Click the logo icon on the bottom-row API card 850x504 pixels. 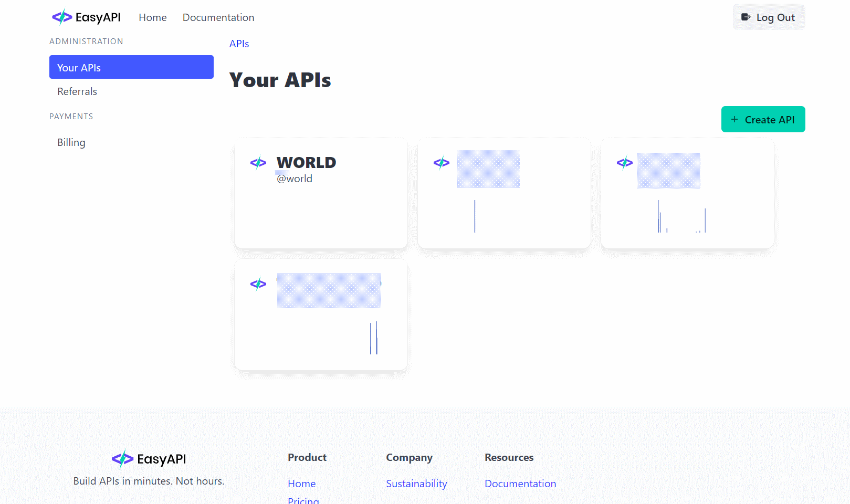(258, 284)
